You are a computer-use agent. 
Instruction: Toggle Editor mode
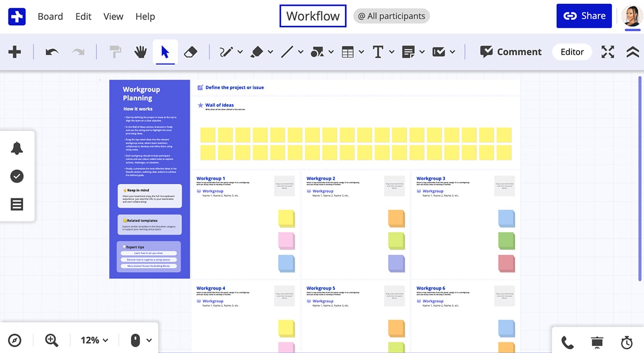(572, 52)
